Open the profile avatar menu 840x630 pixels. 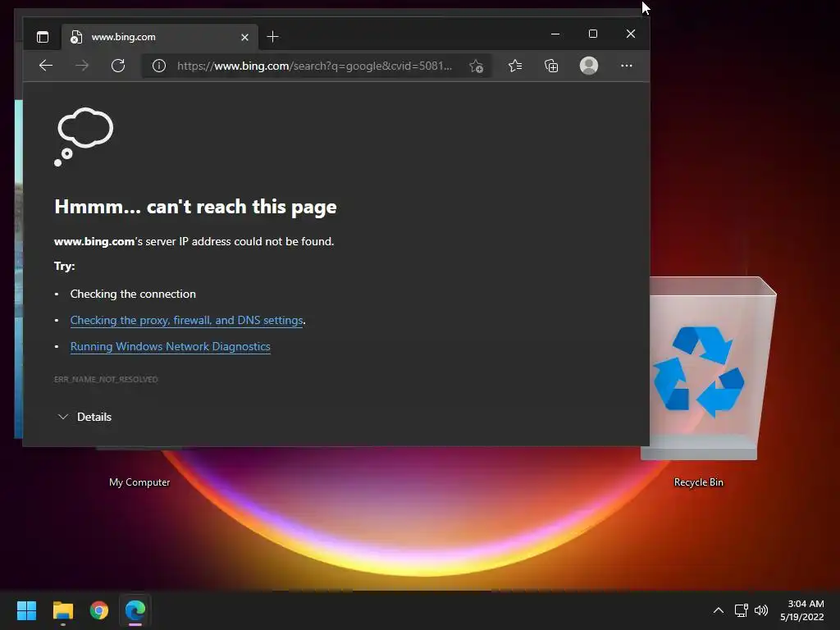[589, 66]
